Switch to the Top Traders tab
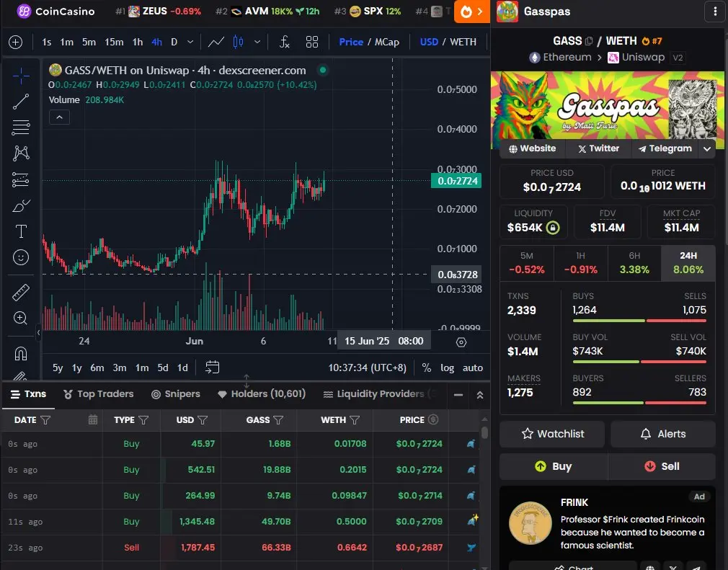 [x=99, y=394]
